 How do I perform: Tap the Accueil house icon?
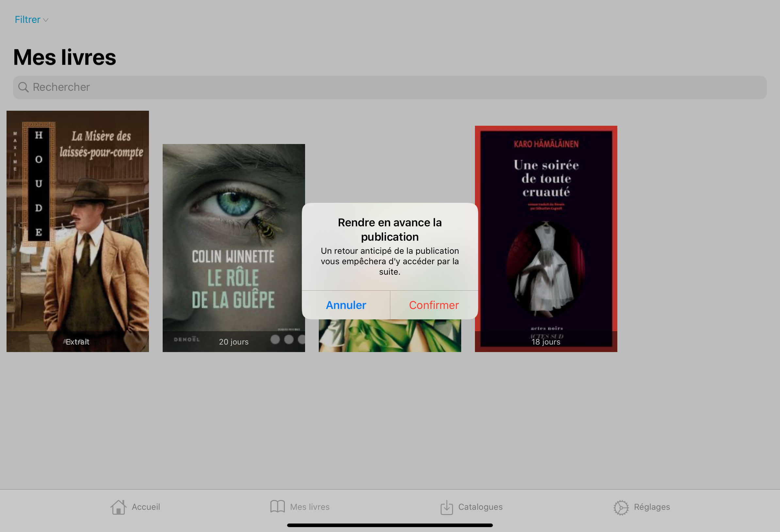[x=118, y=507]
